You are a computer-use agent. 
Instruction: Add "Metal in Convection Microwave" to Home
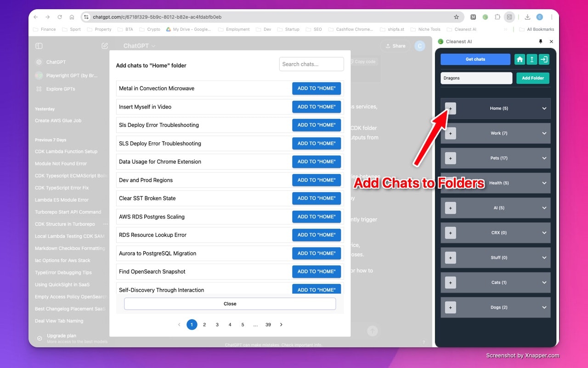317,88
